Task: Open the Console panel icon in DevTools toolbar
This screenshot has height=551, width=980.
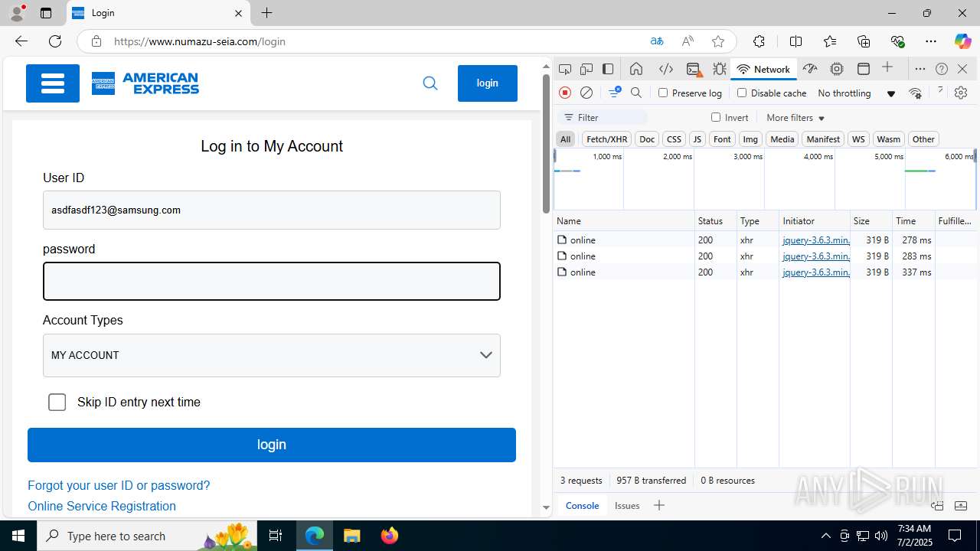Action: (x=694, y=69)
